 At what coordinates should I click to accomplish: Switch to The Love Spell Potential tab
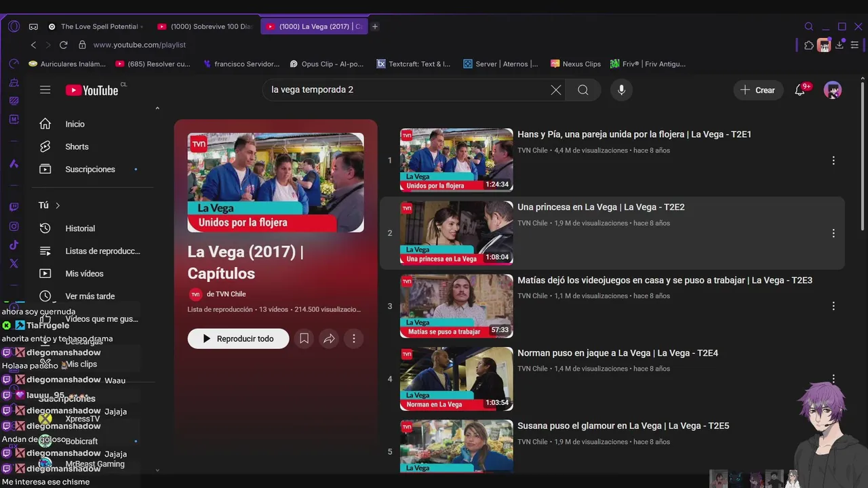(x=95, y=26)
